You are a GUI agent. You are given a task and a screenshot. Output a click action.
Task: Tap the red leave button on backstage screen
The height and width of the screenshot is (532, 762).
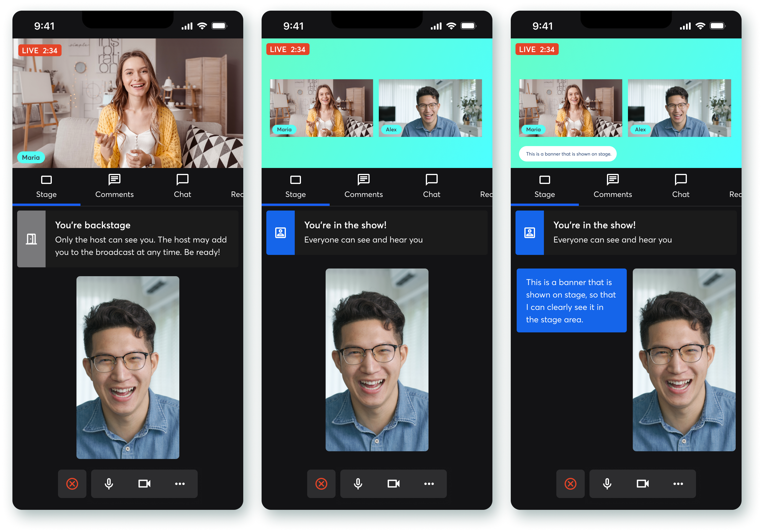coord(72,484)
